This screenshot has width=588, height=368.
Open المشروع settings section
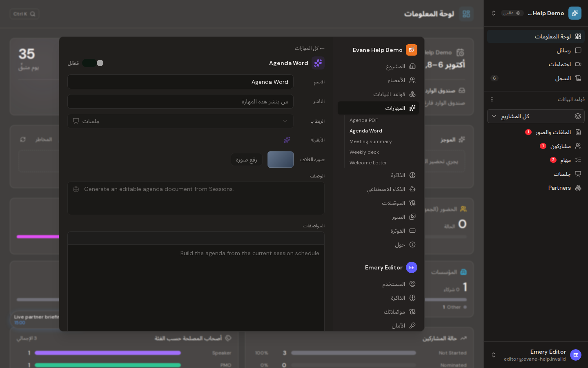click(379, 66)
